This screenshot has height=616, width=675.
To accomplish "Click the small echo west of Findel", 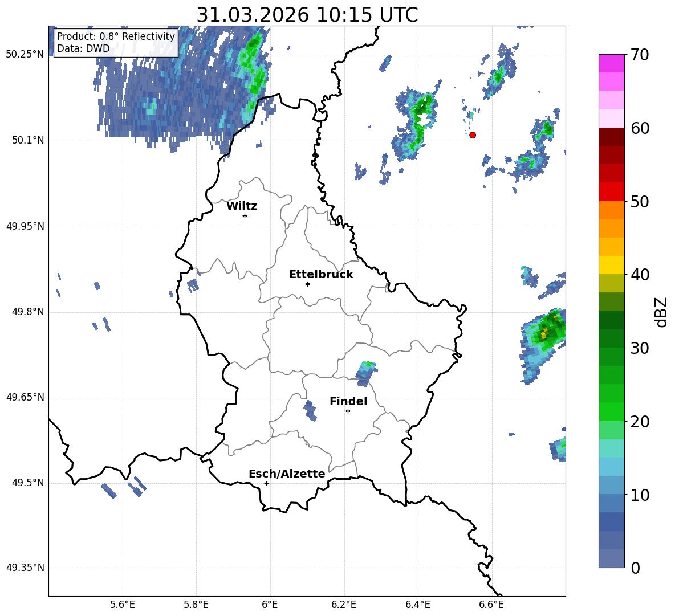I will click(x=310, y=410).
